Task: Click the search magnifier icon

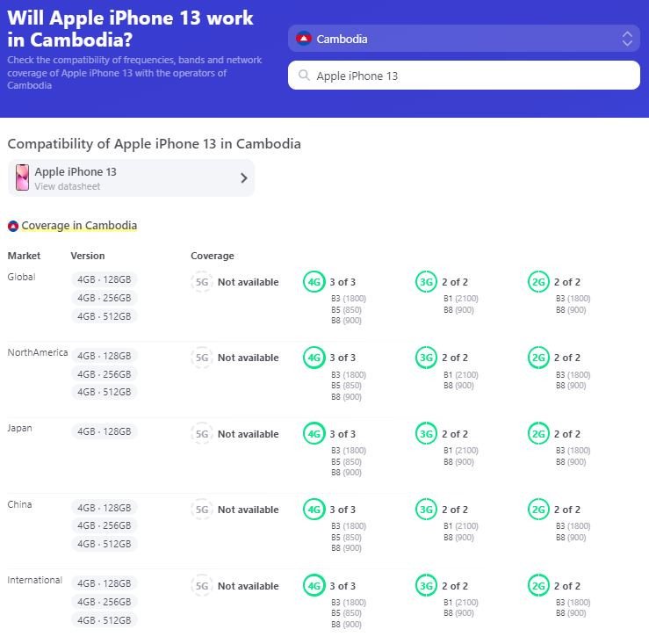Action: point(304,75)
